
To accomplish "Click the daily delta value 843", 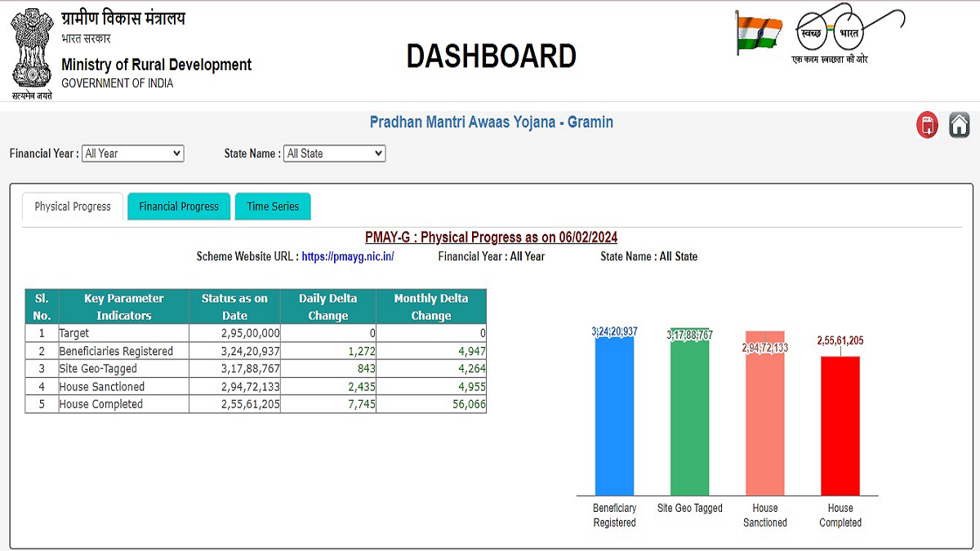I will point(366,369).
